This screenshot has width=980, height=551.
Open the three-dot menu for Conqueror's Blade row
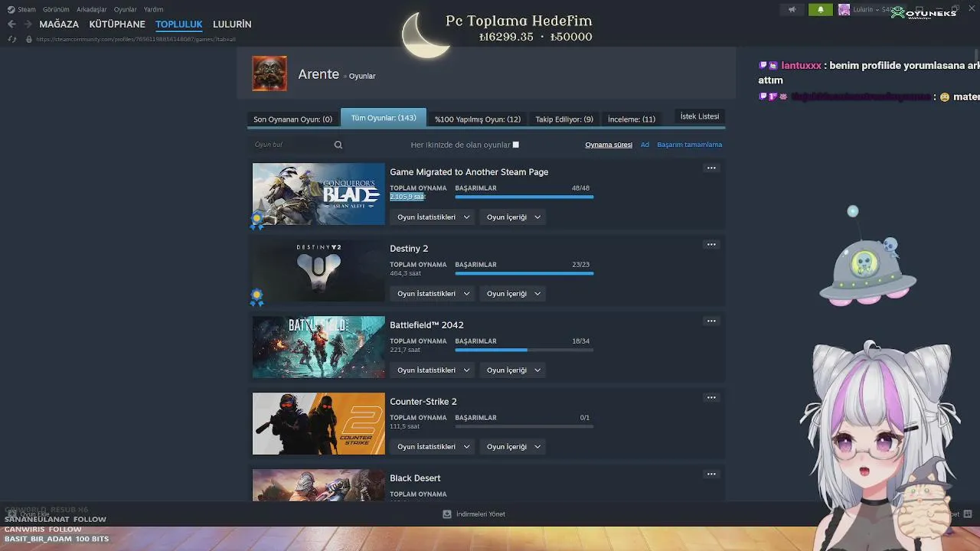[x=711, y=168]
